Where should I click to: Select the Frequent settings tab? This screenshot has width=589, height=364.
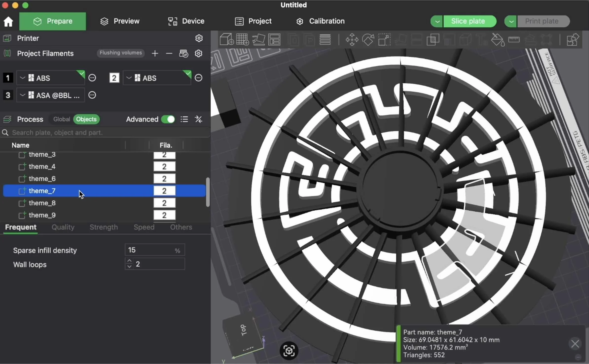coord(21,227)
